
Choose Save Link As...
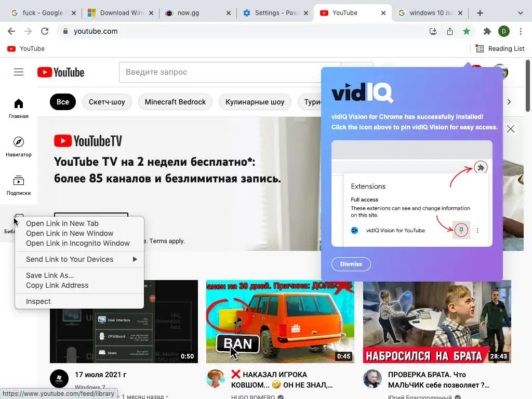[x=79, y=275]
